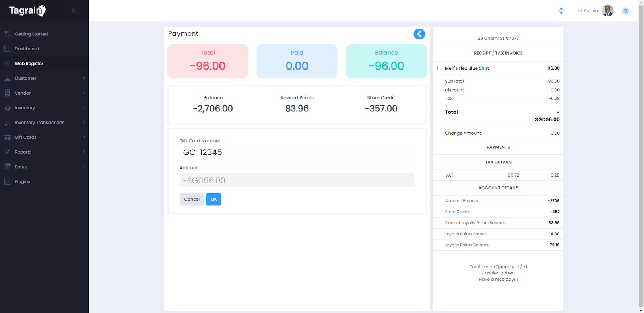Click Current Loyalty Points Balance row

498,223
